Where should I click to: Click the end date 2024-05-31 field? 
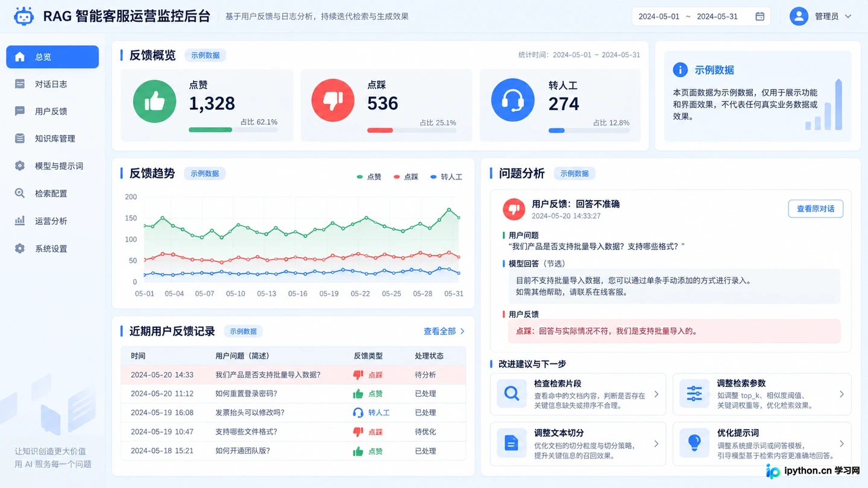717,16
